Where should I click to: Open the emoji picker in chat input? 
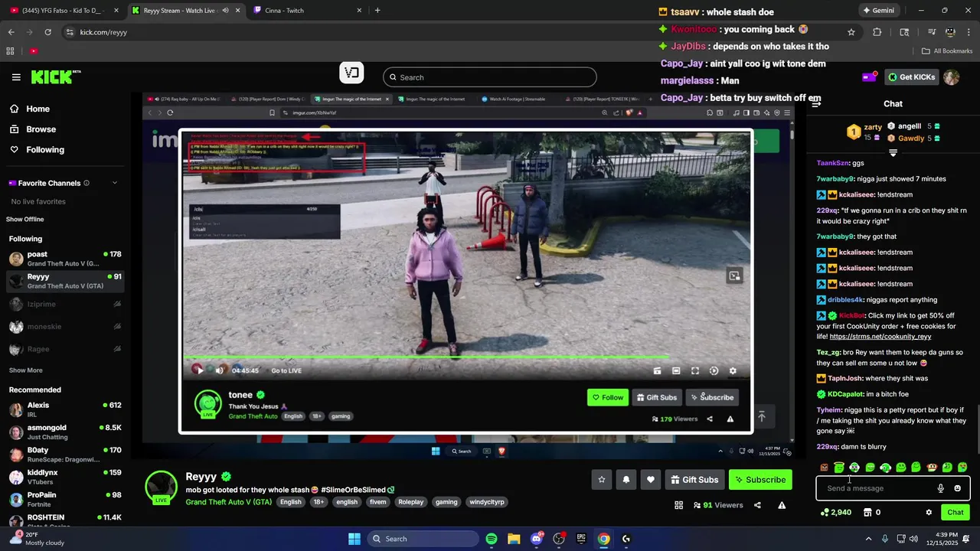click(x=957, y=488)
